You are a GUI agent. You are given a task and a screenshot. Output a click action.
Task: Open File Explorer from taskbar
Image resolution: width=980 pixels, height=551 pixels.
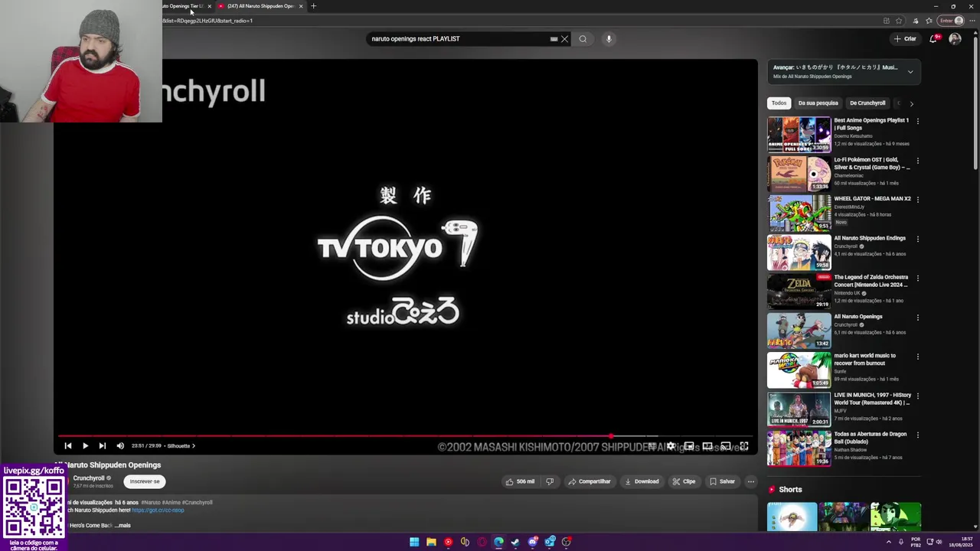pyautogui.click(x=431, y=542)
